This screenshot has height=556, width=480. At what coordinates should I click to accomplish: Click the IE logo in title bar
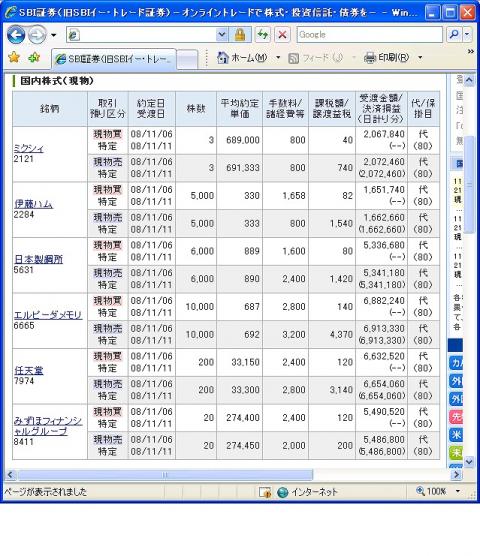point(11,12)
